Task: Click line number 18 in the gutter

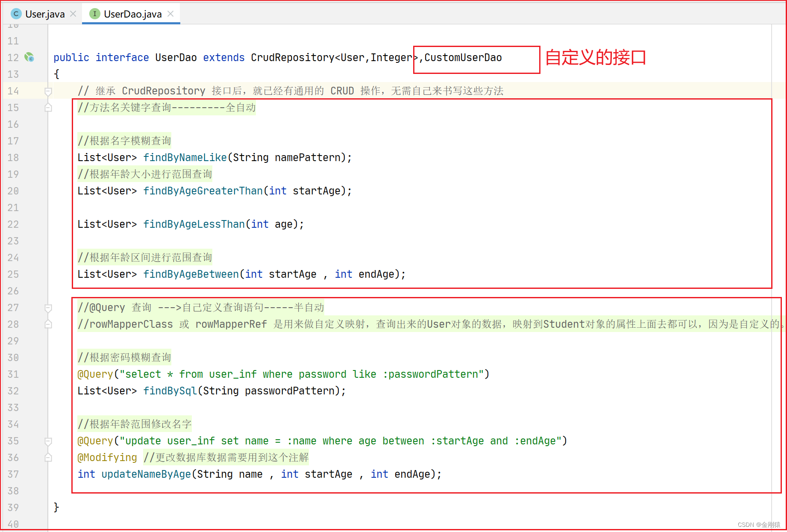Action: pyautogui.click(x=13, y=158)
